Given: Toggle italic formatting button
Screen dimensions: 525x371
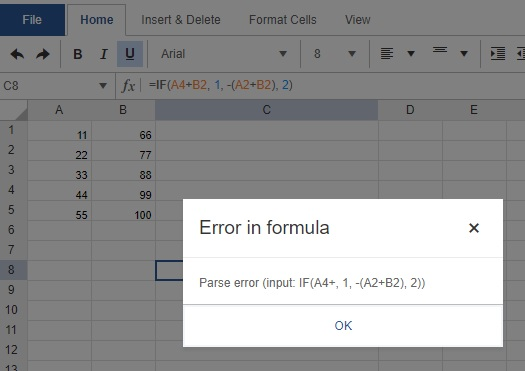Looking at the screenshot, I should coord(104,54).
